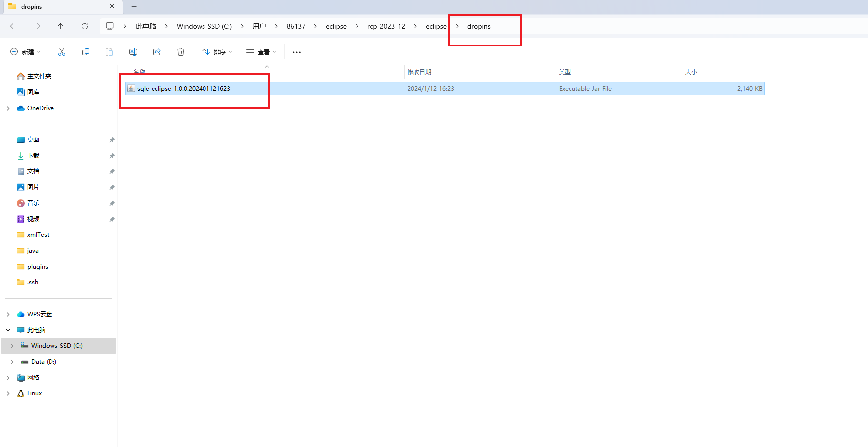
Task: Cut the selected file
Action: tap(62, 52)
